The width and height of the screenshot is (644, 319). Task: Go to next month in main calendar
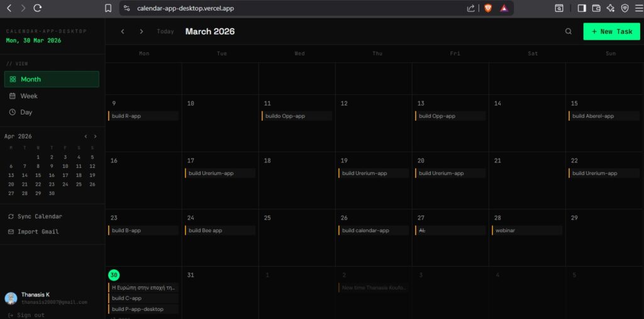(142, 31)
